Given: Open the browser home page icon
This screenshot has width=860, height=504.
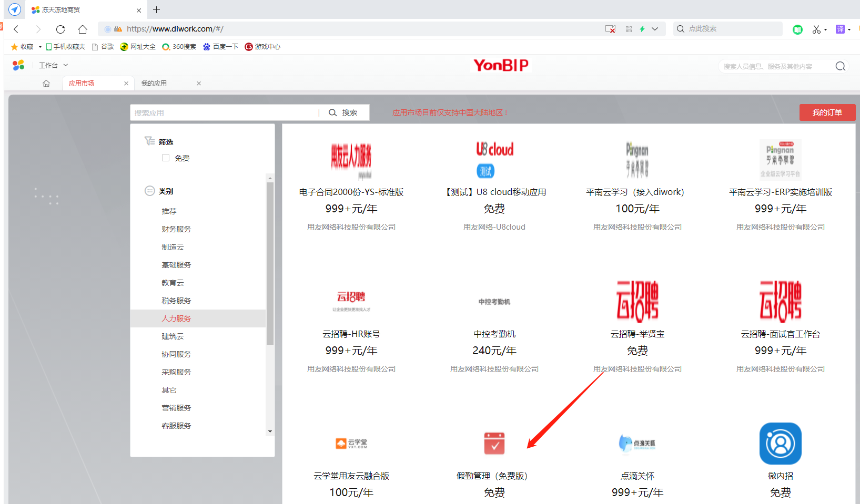Looking at the screenshot, I should [x=83, y=29].
